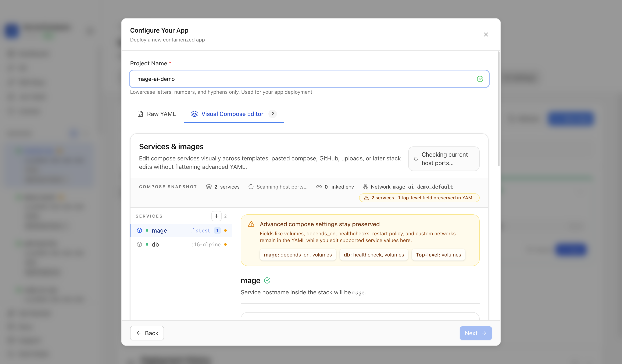The height and width of the screenshot is (364, 622).
Task: Click the Project Name input field
Action: (x=309, y=79)
